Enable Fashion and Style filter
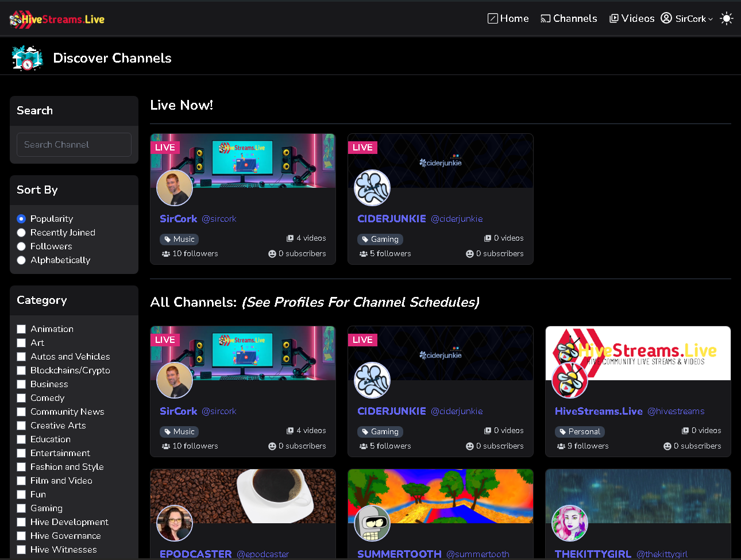The height and width of the screenshot is (560, 741). (x=21, y=467)
